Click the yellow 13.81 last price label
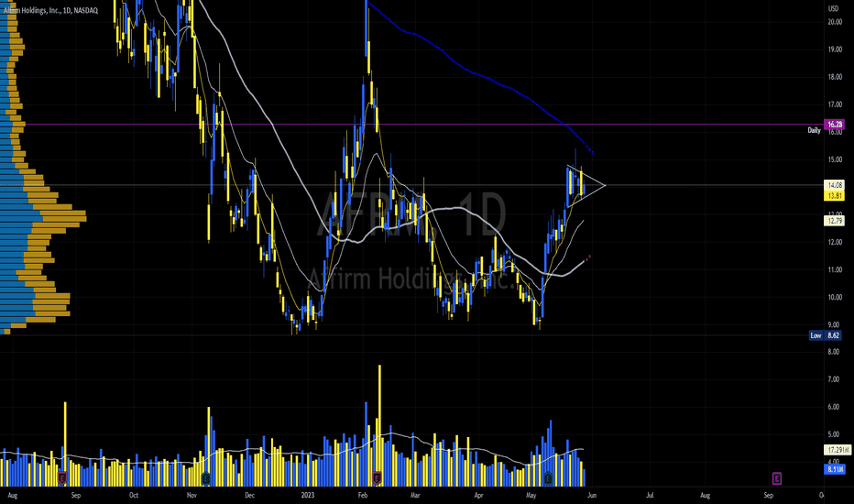Image resolution: width=854 pixels, height=504 pixels. click(835, 195)
